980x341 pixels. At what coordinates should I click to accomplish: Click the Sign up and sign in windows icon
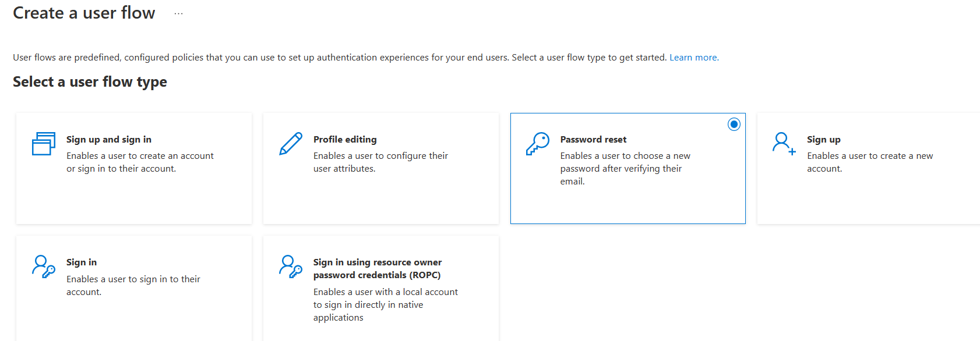point(44,144)
